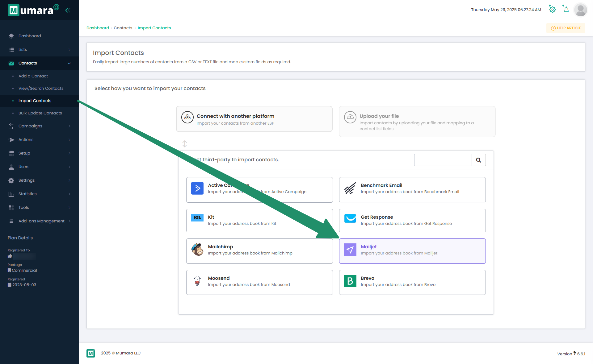The width and height of the screenshot is (593, 364).
Task: Expand the Actions menu chevron
Action: 69,140
